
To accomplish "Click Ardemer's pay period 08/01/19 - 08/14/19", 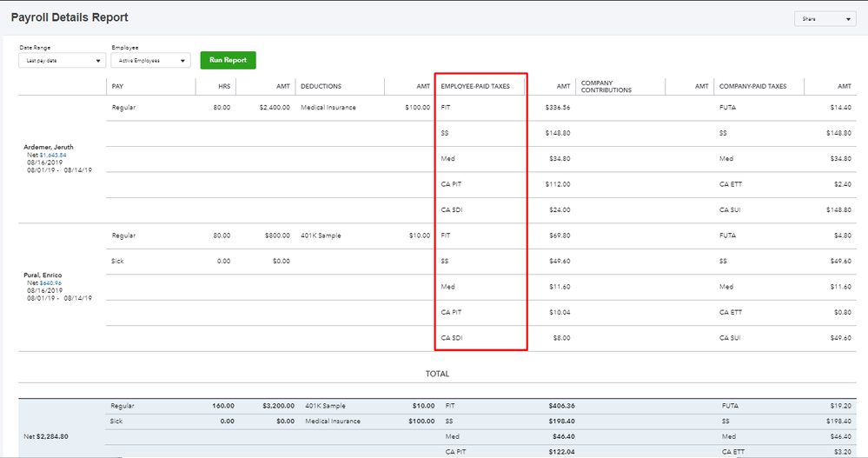I will 59,170.
